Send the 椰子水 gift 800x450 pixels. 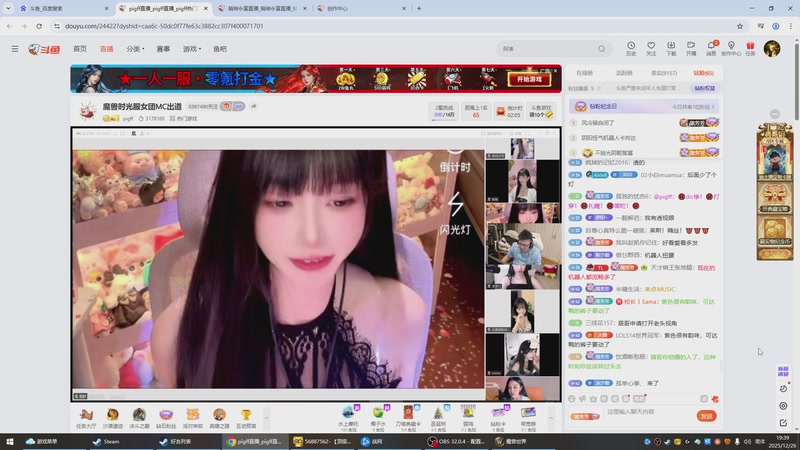click(x=378, y=418)
